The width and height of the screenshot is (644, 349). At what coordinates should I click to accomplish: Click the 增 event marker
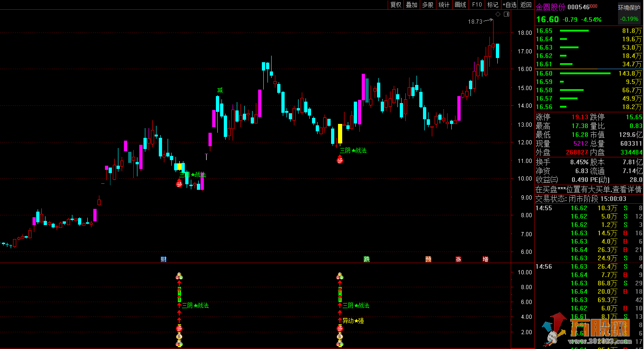pyautogui.click(x=486, y=259)
